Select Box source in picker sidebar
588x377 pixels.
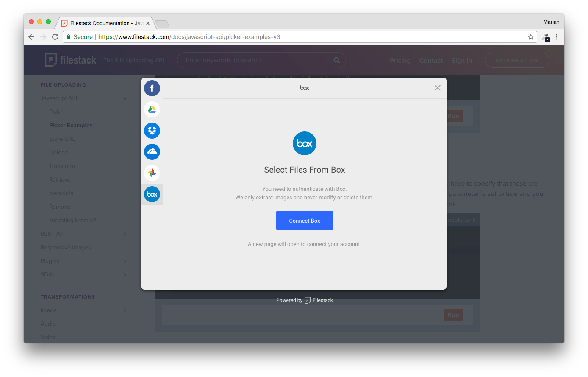(x=152, y=194)
